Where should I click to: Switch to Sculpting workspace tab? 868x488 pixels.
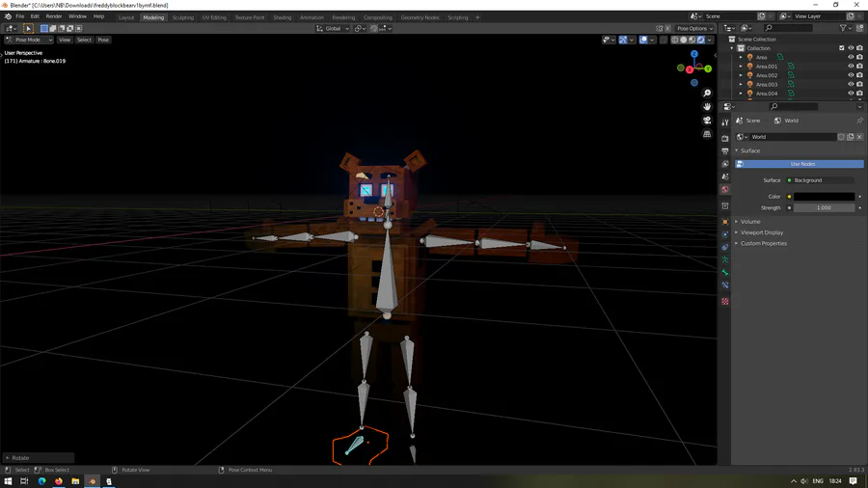[x=182, y=17]
